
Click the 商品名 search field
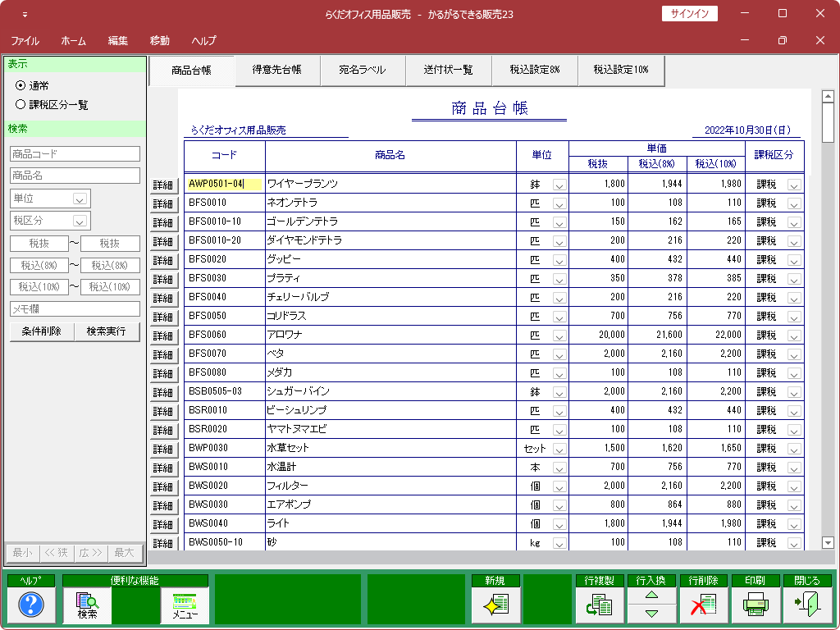pyautogui.click(x=75, y=176)
